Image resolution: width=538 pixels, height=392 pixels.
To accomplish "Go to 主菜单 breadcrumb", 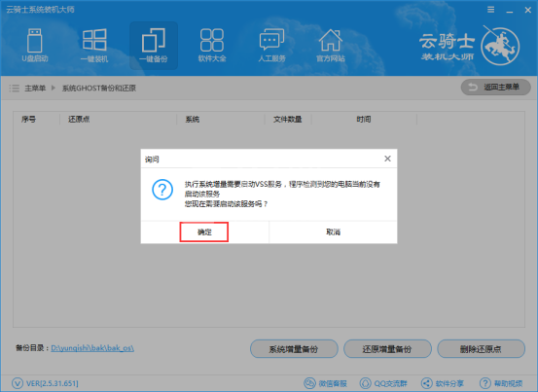I will (35, 89).
